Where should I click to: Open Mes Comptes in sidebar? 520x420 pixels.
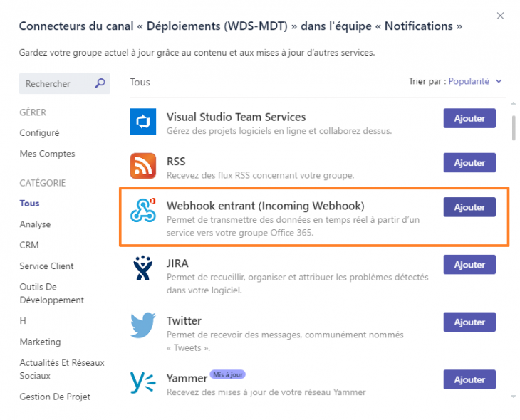tap(47, 154)
